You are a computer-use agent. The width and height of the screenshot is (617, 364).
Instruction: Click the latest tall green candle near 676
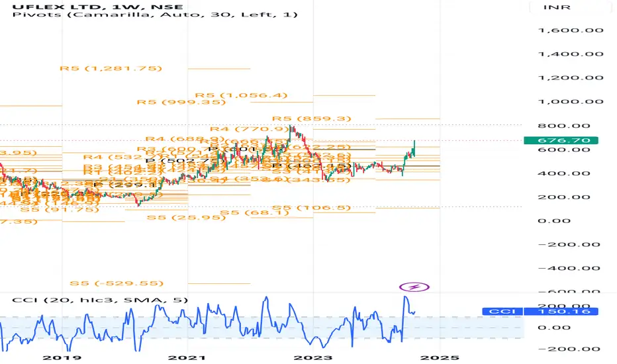(x=414, y=148)
